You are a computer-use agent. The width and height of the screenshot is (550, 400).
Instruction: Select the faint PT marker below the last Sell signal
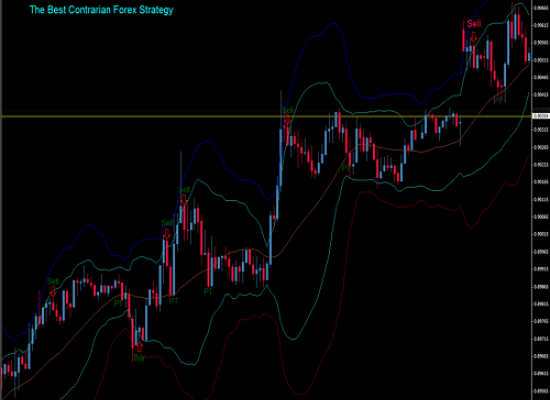(x=498, y=100)
